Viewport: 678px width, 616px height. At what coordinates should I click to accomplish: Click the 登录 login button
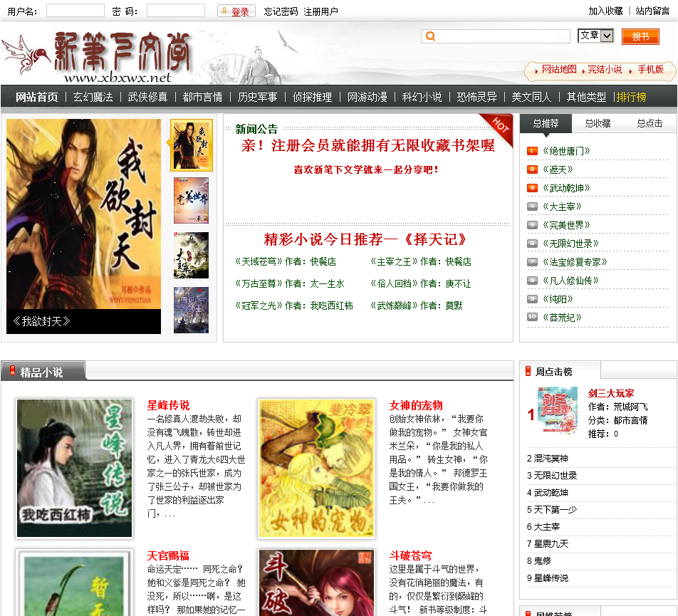click(x=236, y=11)
